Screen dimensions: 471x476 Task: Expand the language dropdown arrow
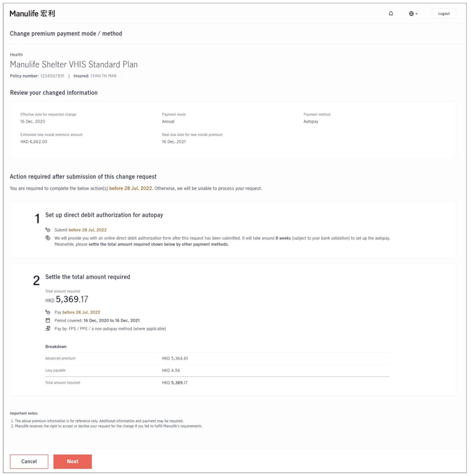point(417,14)
